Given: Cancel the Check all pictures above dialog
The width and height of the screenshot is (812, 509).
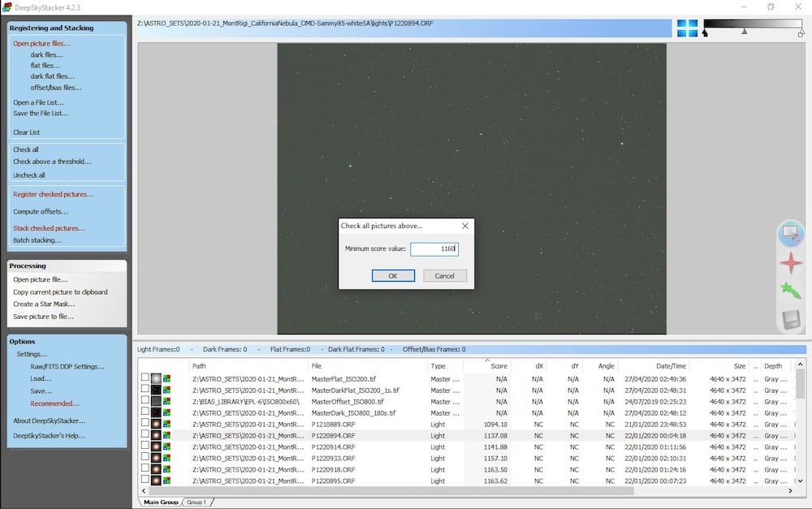Looking at the screenshot, I should [x=445, y=276].
